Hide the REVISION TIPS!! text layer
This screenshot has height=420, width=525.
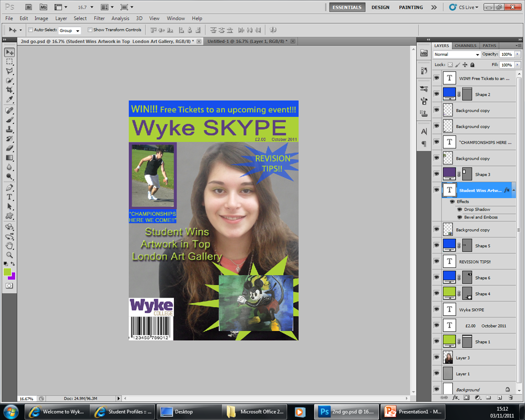(437, 261)
